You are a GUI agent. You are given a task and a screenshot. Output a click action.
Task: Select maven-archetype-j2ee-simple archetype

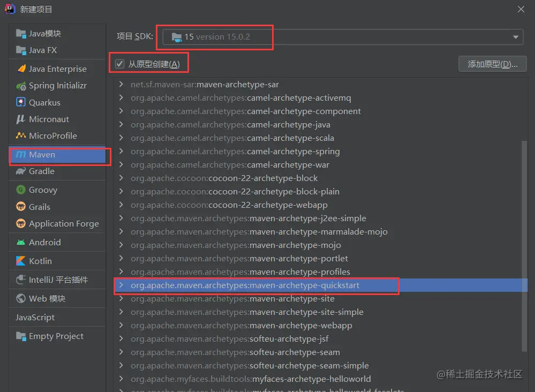(321, 218)
